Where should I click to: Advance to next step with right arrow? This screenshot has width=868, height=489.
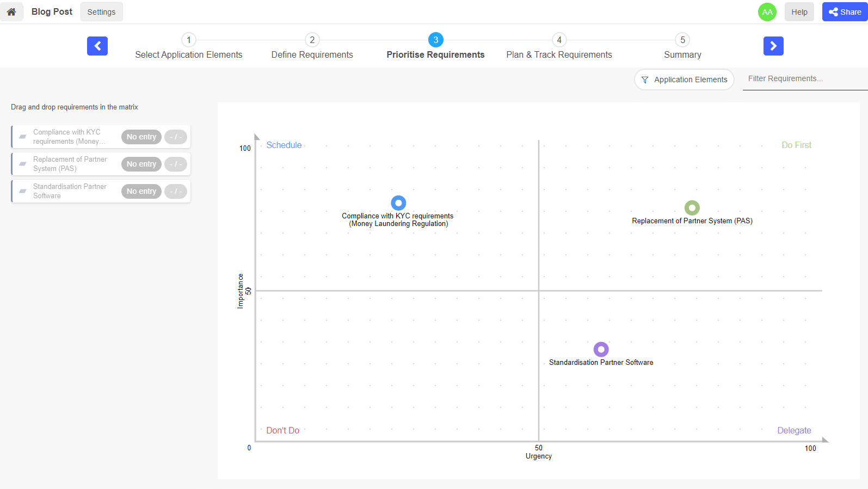[x=773, y=46]
